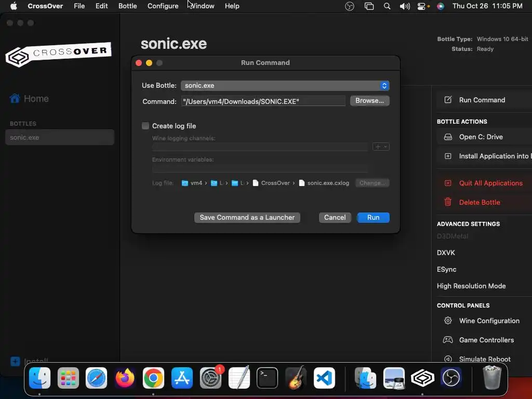Image resolution: width=532 pixels, height=399 pixels.
Task: Click the Delete Bottle trash icon
Action: [x=448, y=202]
